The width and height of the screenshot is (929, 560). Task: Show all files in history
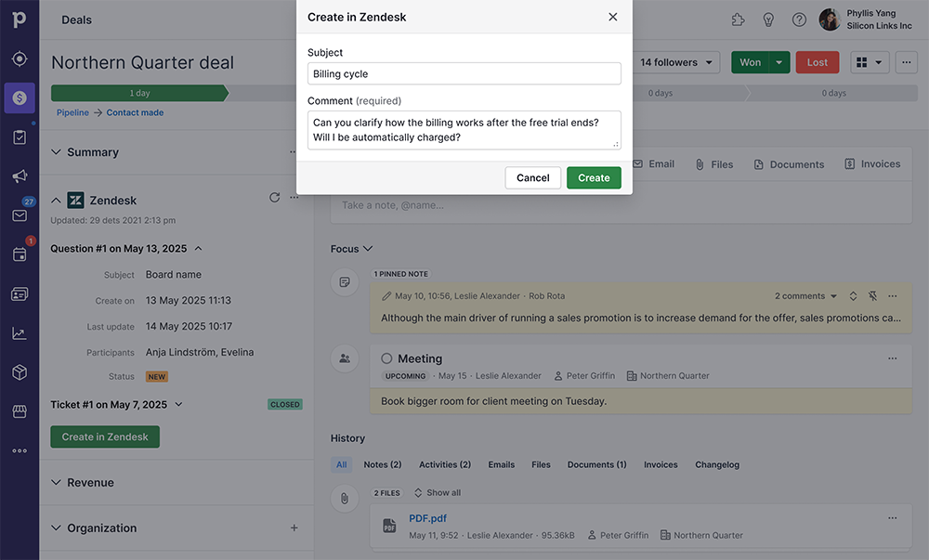(x=438, y=492)
